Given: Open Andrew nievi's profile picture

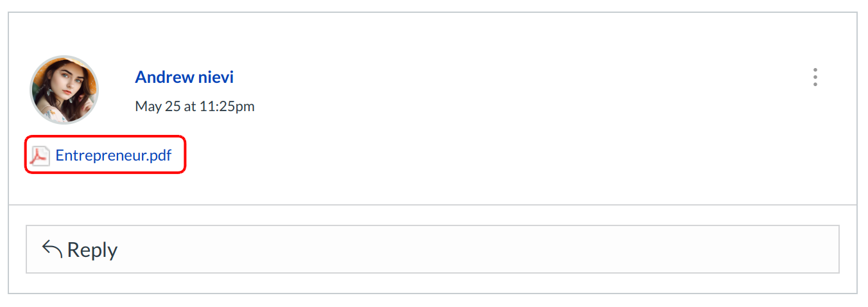Looking at the screenshot, I should [64, 89].
